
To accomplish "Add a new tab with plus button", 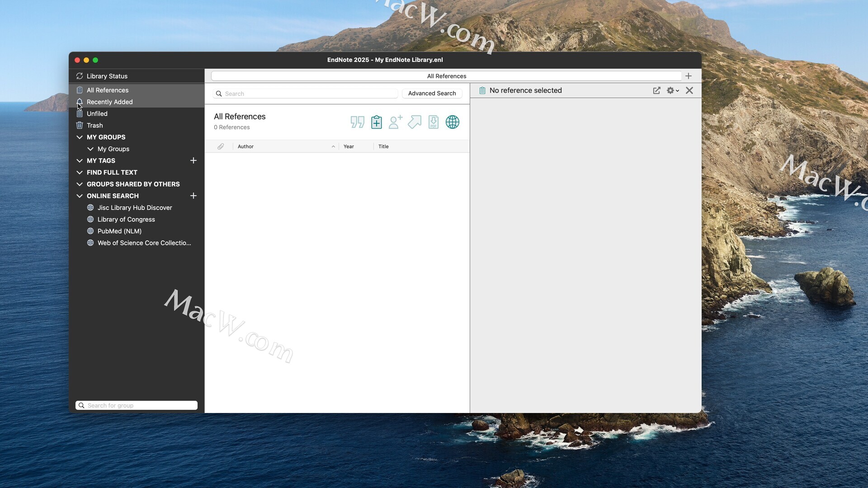I will [x=689, y=76].
